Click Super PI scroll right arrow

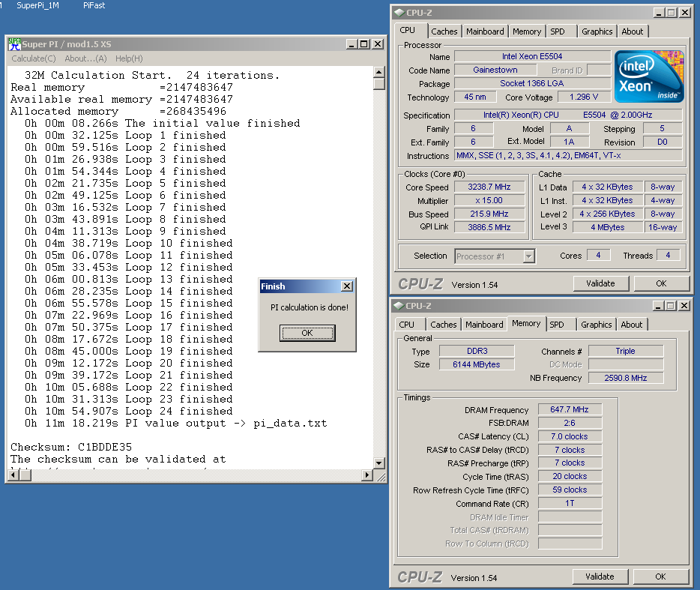367,475
